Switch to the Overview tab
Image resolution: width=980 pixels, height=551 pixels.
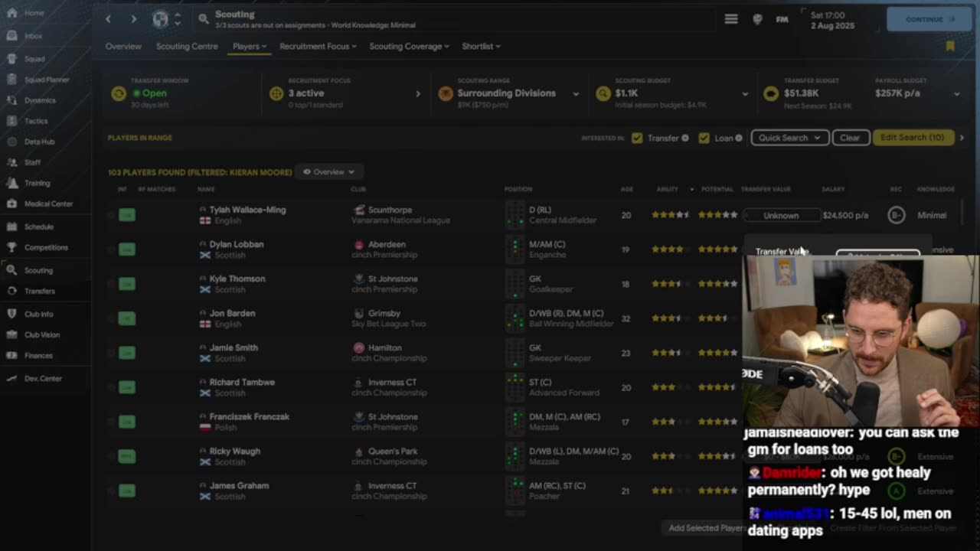123,47
